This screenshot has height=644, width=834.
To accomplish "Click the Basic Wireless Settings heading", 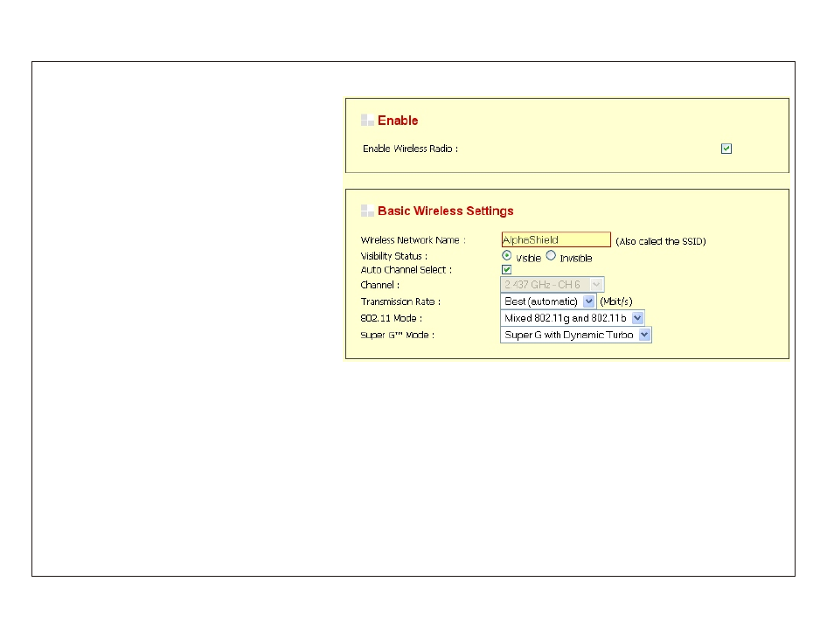I will tap(445, 211).
